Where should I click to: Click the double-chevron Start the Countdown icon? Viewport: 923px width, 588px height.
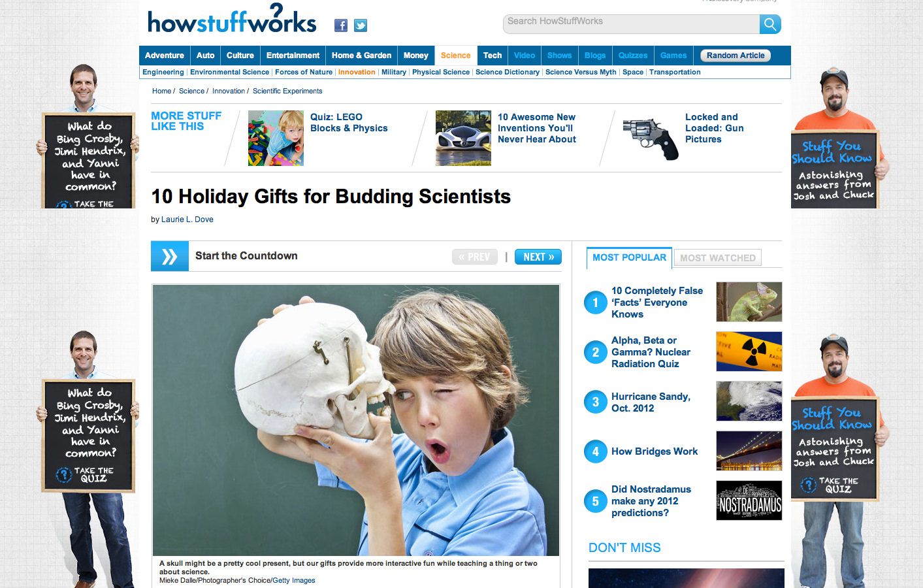click(170, 256)
